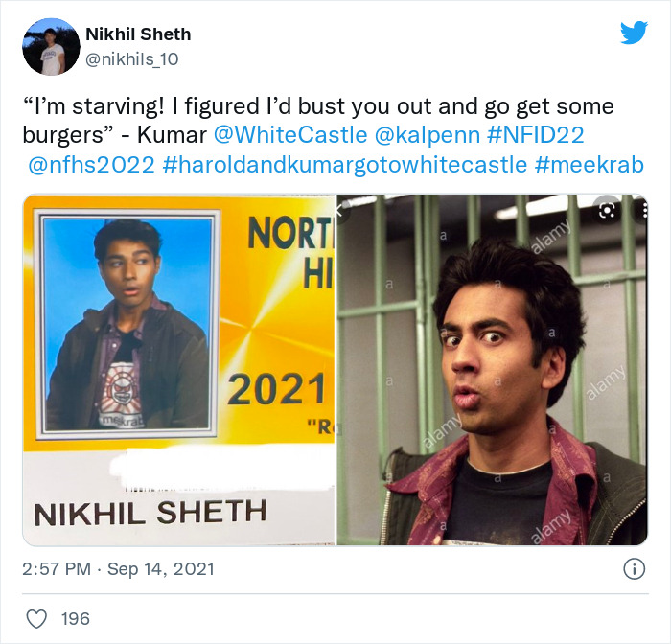Open the #haroldandkumargotowhitecastle hashtag
The width and height of the screenshot is (671, 644).
344,165
